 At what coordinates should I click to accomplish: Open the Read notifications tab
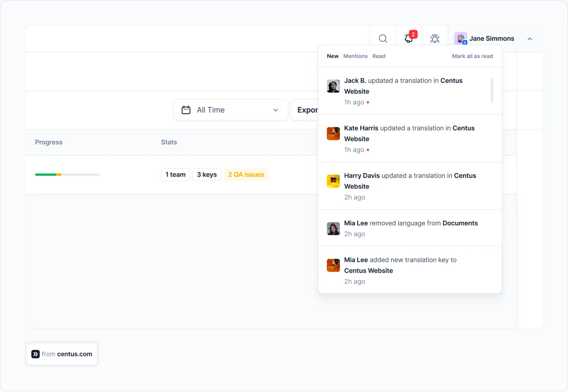(379, 56)
